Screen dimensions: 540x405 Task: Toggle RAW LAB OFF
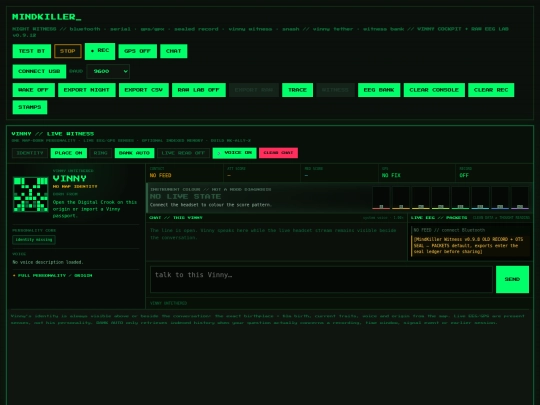pos(199,90)
